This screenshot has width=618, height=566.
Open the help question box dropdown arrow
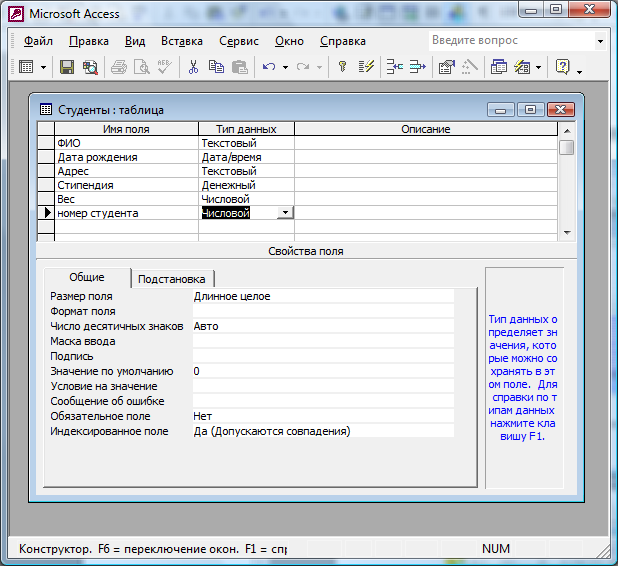tap(600, 41)
